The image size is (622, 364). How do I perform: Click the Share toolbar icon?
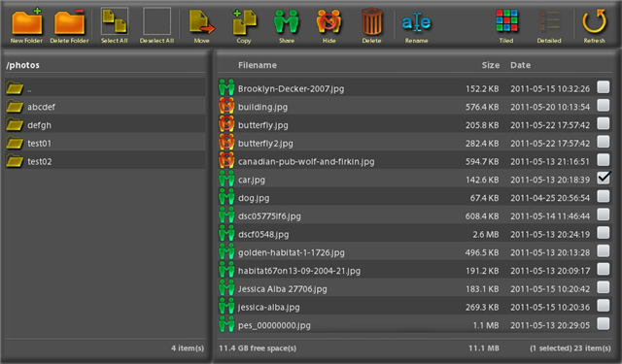pos(287,21)
